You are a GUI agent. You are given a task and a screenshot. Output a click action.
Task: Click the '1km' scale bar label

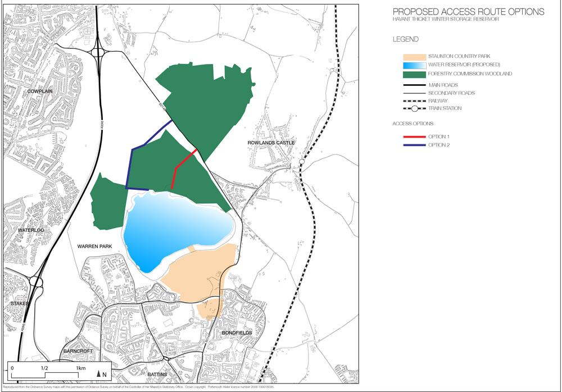[x=80, y=368]
